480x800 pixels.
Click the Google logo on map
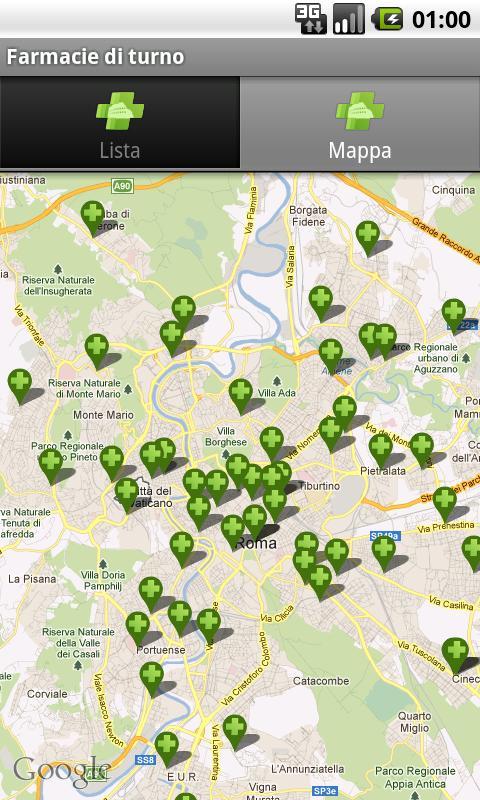point(62,771)
